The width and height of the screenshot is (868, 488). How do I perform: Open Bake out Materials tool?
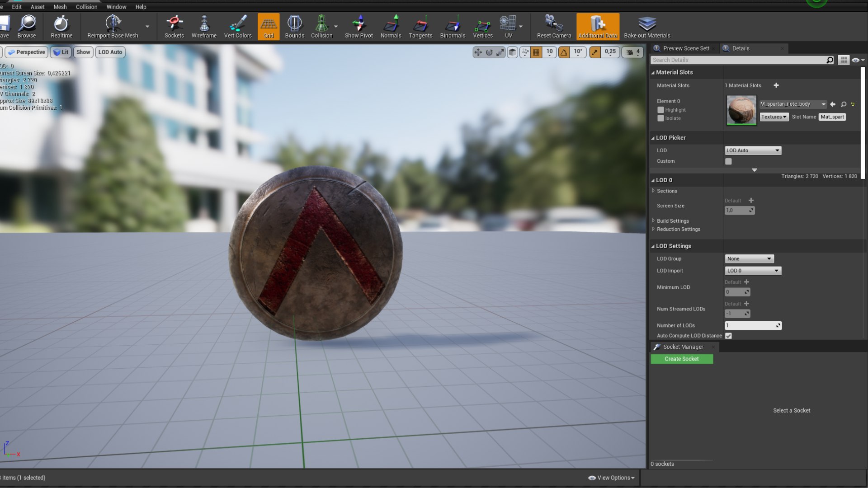(647, 26)
